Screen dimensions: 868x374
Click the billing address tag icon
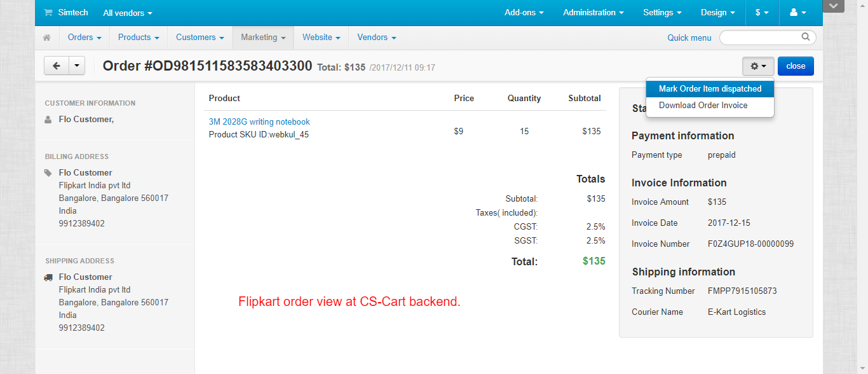point(48,173)
